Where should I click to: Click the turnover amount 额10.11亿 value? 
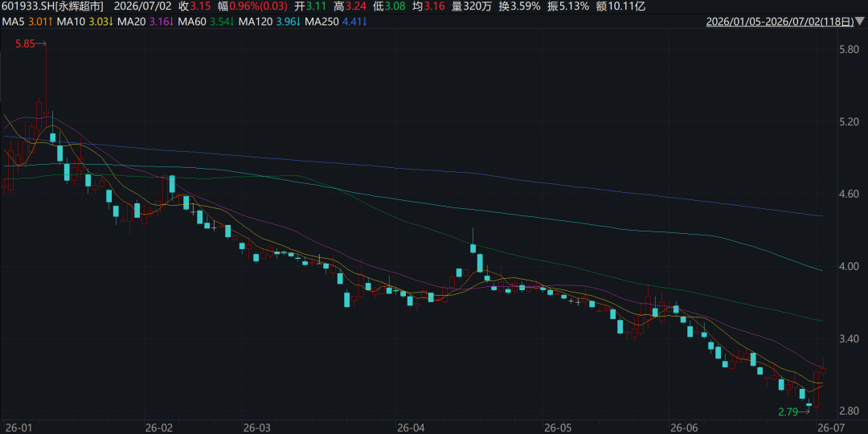(x=621, y=6)
